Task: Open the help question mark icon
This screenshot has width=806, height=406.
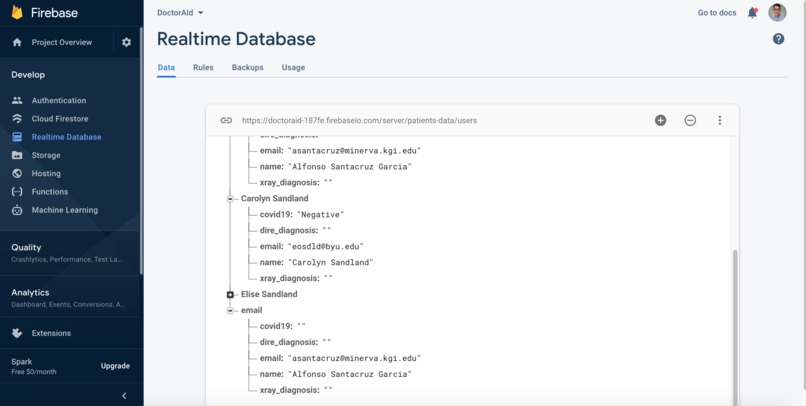Action: 778,39
